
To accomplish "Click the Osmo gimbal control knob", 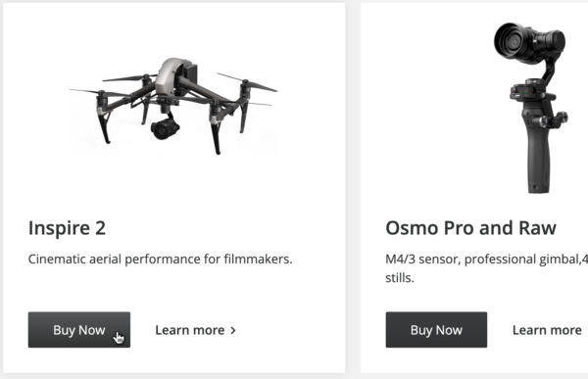I will [562, 118].
